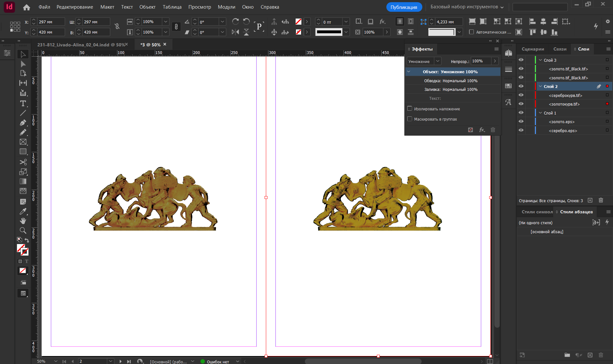Click the fill color swatch in control bar
Screen dimensions: 613x364
[x=299, y=22]
